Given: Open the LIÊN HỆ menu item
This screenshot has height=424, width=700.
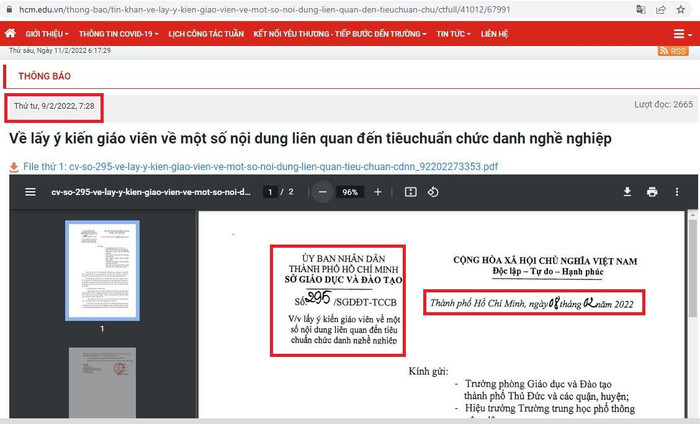Looking at the screenshot, I should pos(494,34).
